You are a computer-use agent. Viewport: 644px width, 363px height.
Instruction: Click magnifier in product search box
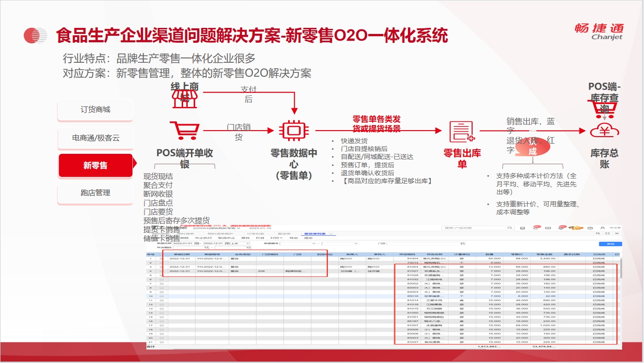coord(510,228)
